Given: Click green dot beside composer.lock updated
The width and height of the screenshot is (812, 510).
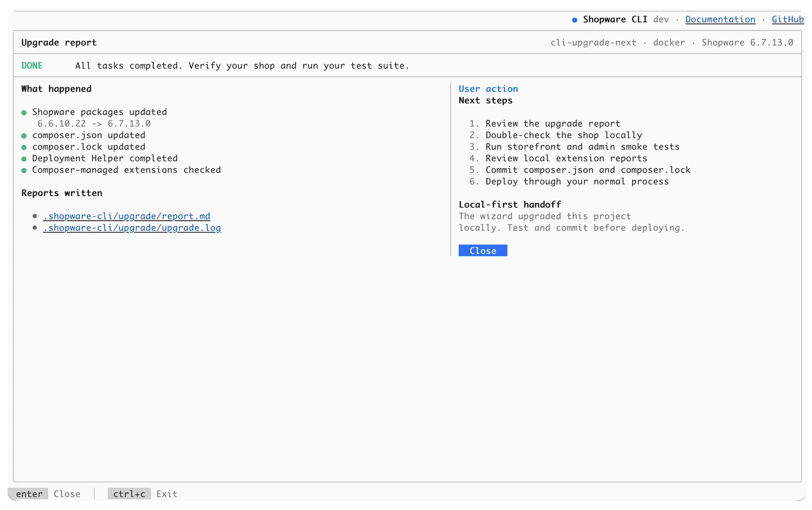Looking at the screenshot, I should coord(24,147).
